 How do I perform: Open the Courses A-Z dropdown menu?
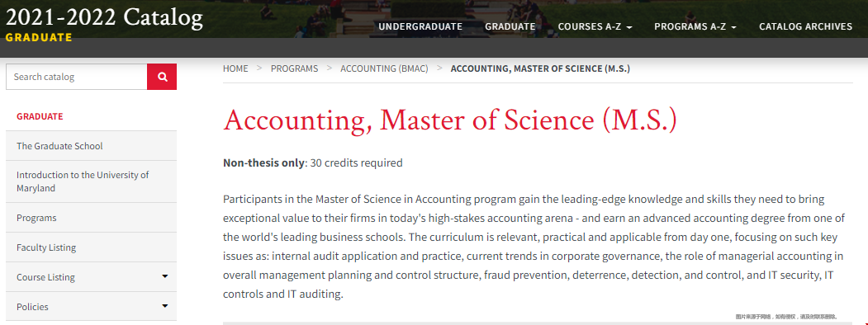pos(595,26)
